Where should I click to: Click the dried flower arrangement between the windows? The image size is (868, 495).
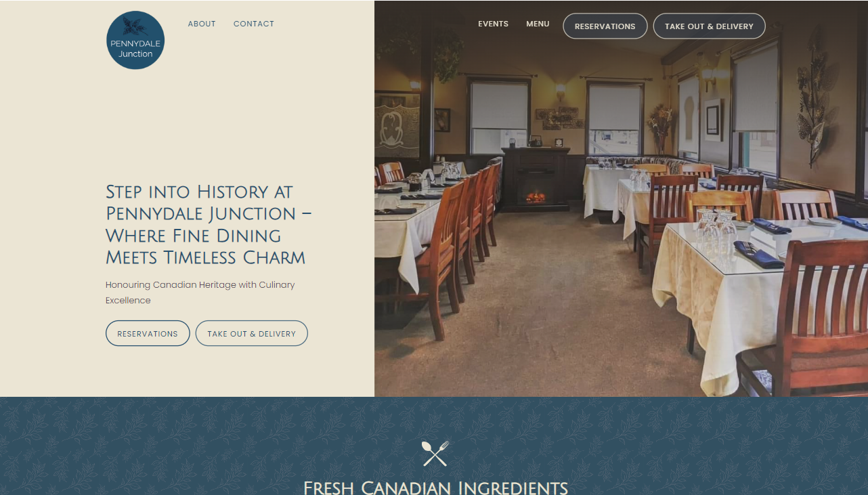pyautogui.click(x=660, y=127)
